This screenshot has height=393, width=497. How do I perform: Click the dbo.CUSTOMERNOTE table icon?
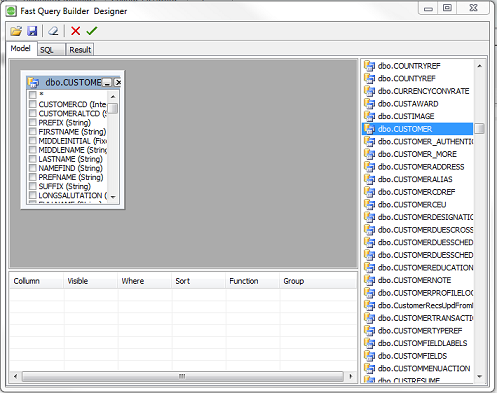coord(369,280)
